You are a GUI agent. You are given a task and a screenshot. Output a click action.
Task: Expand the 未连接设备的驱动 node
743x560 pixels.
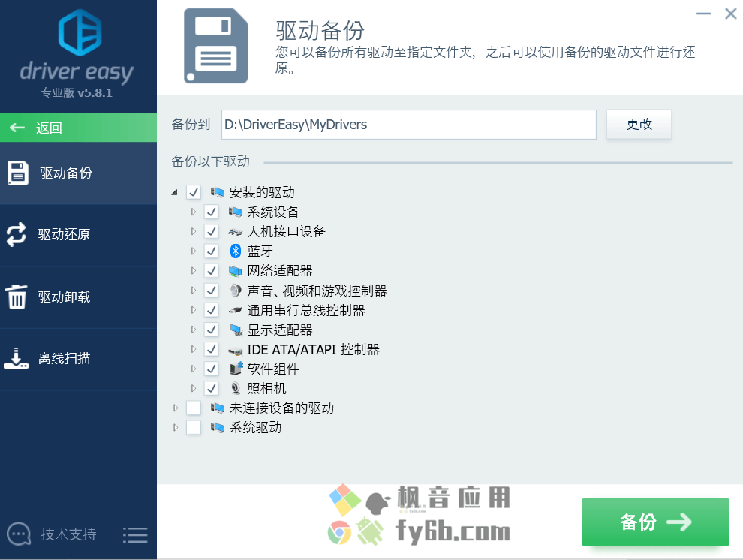click(x=176, y=408)
